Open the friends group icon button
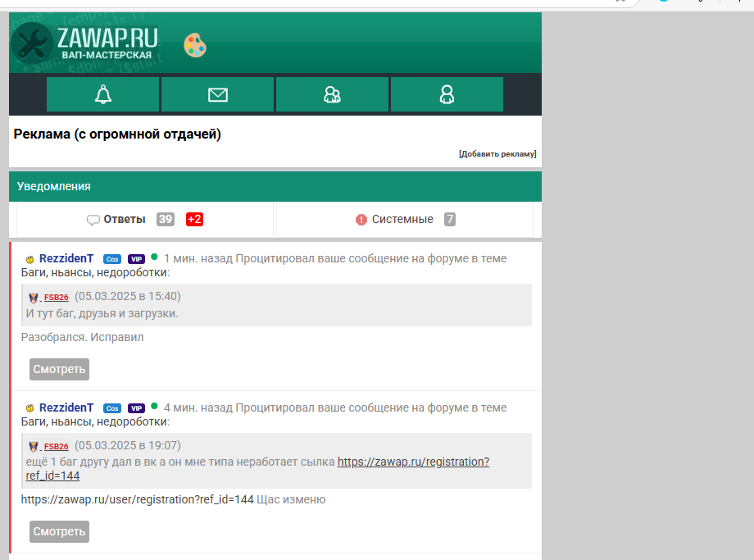 pyautogui.click(x=332, y=94)
